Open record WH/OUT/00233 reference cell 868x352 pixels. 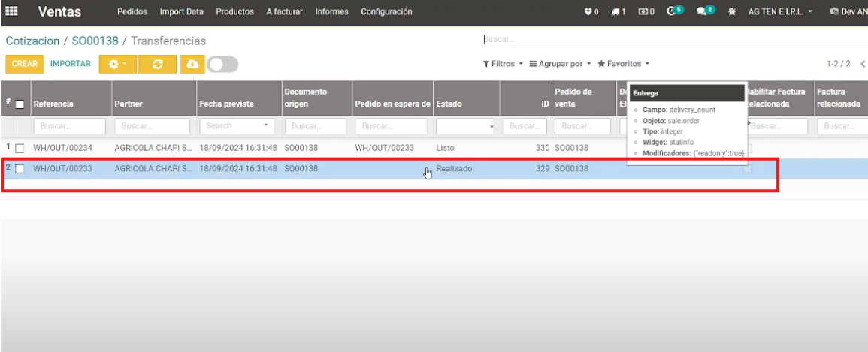62,169
